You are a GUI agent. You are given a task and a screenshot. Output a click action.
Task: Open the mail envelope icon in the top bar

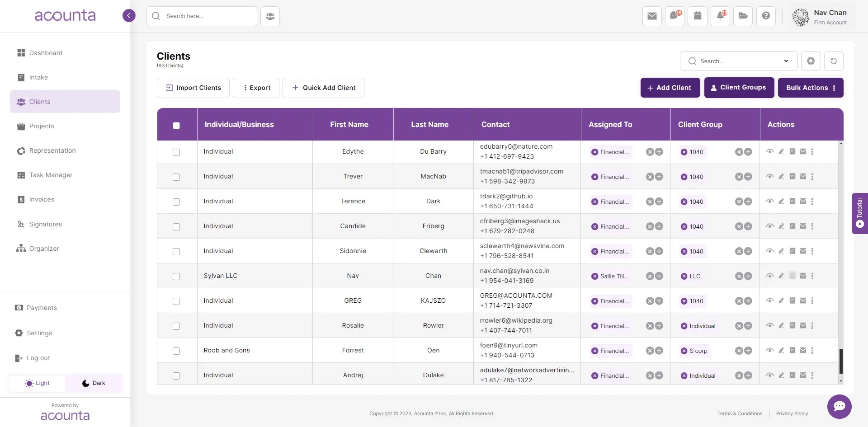pos(652,16)
